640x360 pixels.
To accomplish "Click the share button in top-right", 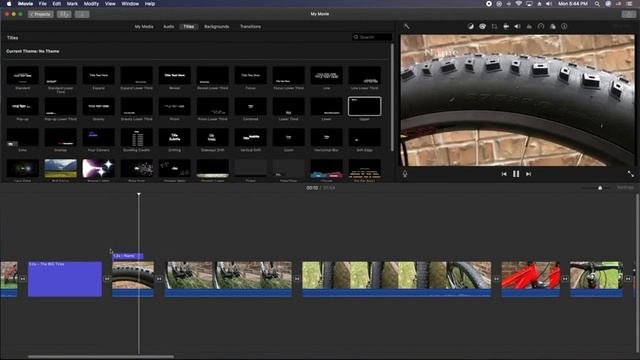I will tap(629, 14).
